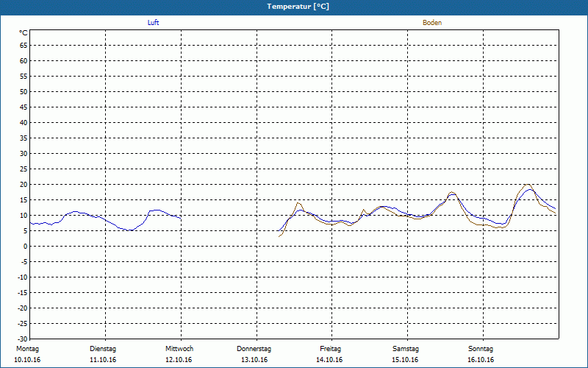Screen dimensions: 588x368
Task: Click the date 10.10.16
Action: tap(27, 360)
